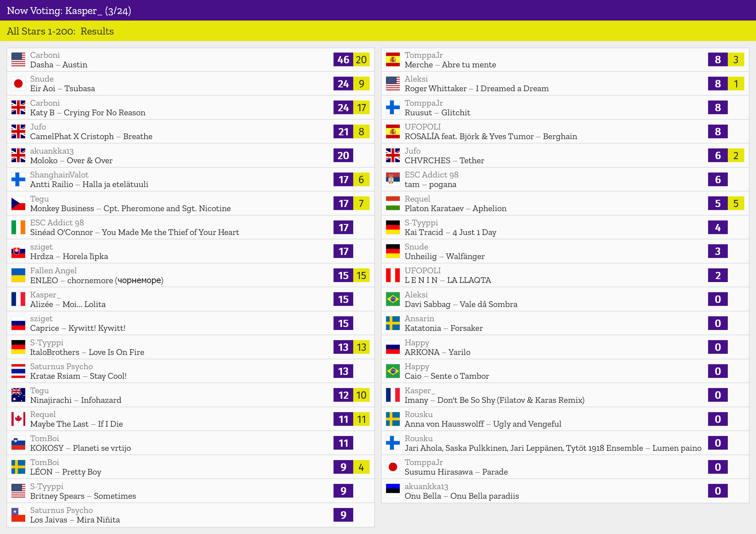
Task: Select the Peruvian flag beside L E N I N – LA LLAQTA
Action: pos(393,275)
